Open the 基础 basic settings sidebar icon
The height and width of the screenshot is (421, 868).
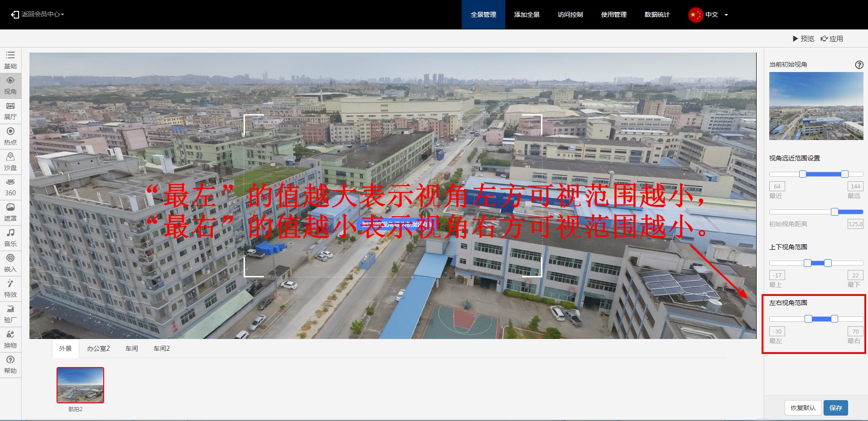pyautogui.click(x=10, y=60)
